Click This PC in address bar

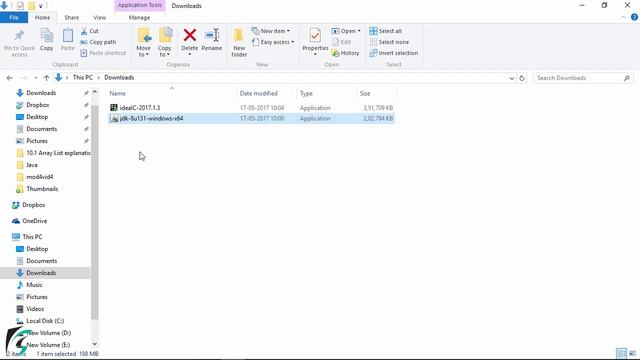point(83,78)
